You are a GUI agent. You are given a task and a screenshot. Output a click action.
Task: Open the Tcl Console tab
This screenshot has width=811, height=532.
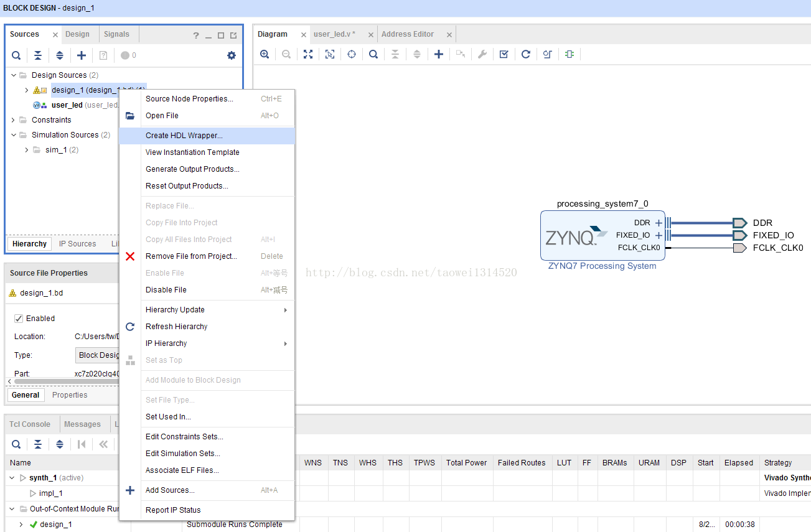[30, 424]
